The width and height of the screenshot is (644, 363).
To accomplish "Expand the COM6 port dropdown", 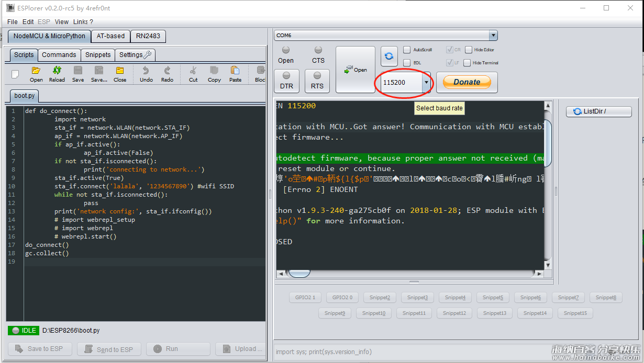I will 493,35.
